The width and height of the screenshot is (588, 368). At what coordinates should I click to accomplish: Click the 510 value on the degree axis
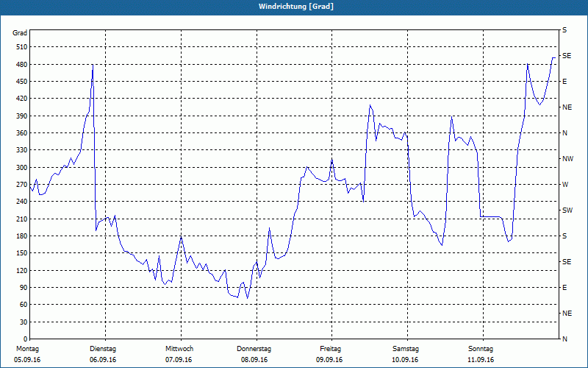coord(22,47)
